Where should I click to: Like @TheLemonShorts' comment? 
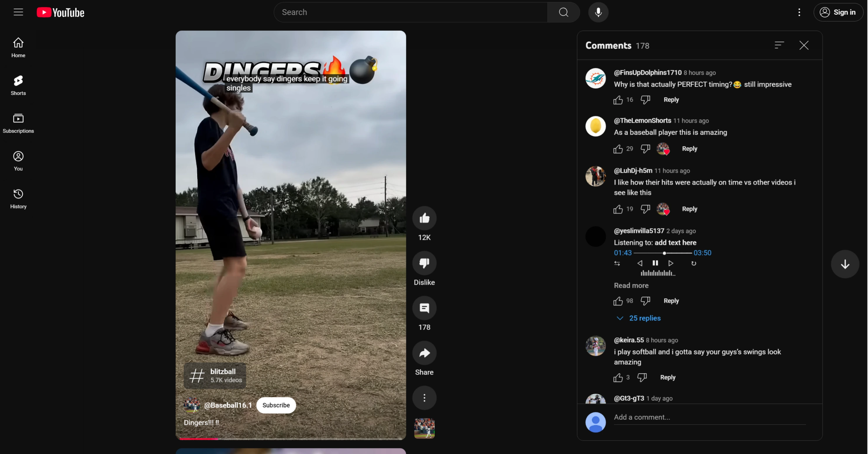pos(618,149)
